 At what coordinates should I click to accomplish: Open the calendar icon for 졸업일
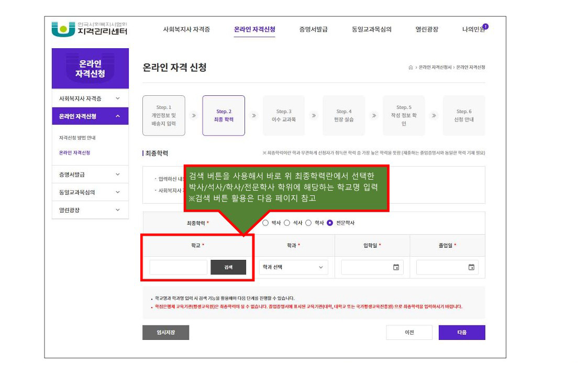[x=471, y=267]
